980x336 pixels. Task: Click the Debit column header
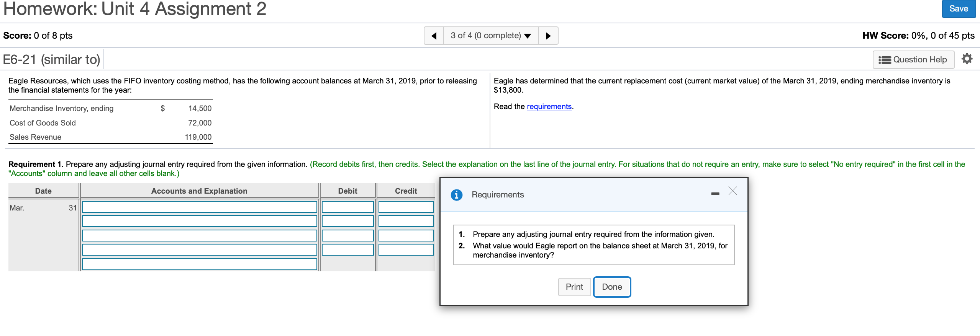tap(347, 191)
